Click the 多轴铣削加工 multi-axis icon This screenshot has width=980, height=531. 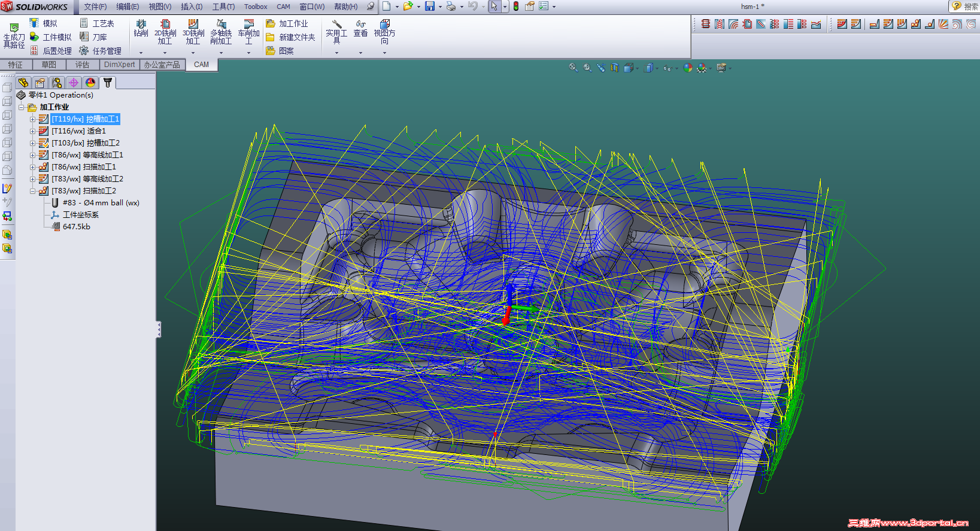pos(221,24)
